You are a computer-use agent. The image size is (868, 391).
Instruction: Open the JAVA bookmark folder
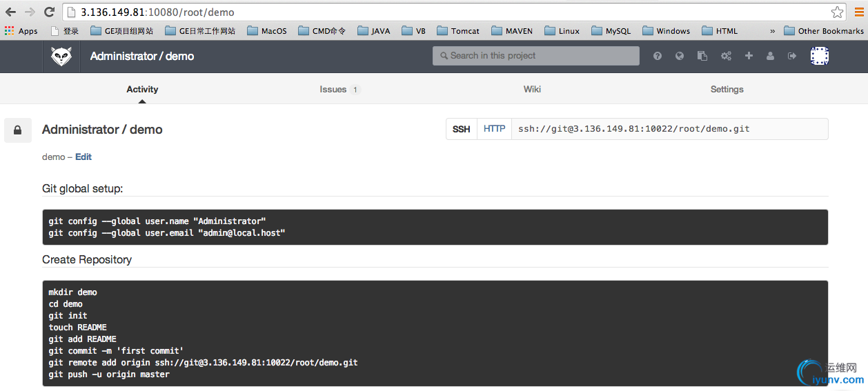(374, 31)
